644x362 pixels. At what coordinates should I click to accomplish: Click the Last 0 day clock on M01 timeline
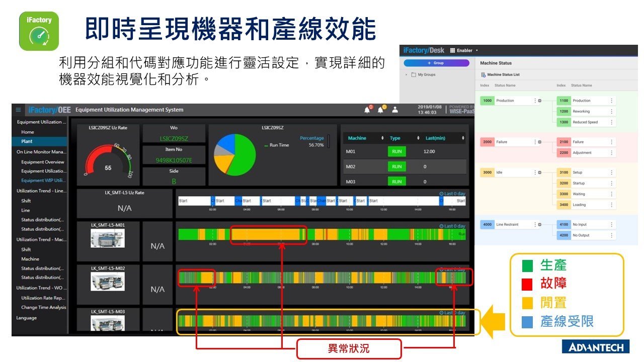coord(441,226)
